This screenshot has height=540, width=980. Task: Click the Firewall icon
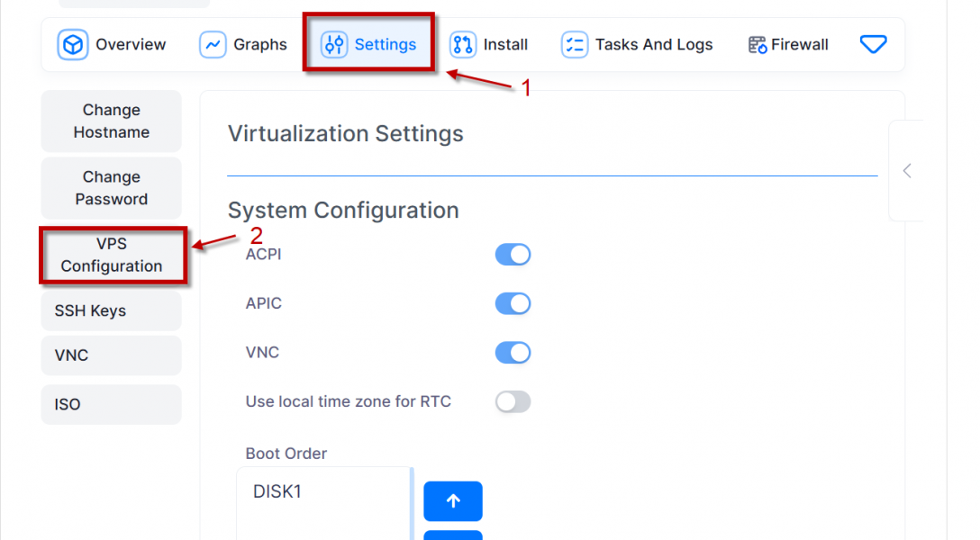pos(757,45)
